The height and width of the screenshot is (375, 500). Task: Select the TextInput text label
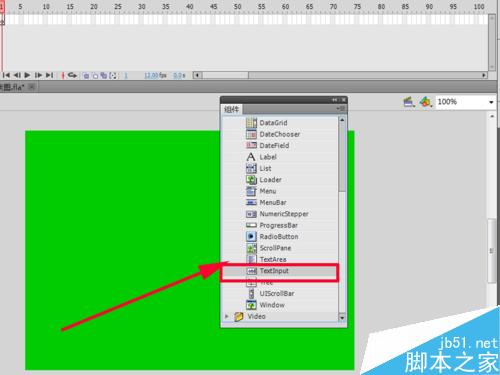pos(274,271)
